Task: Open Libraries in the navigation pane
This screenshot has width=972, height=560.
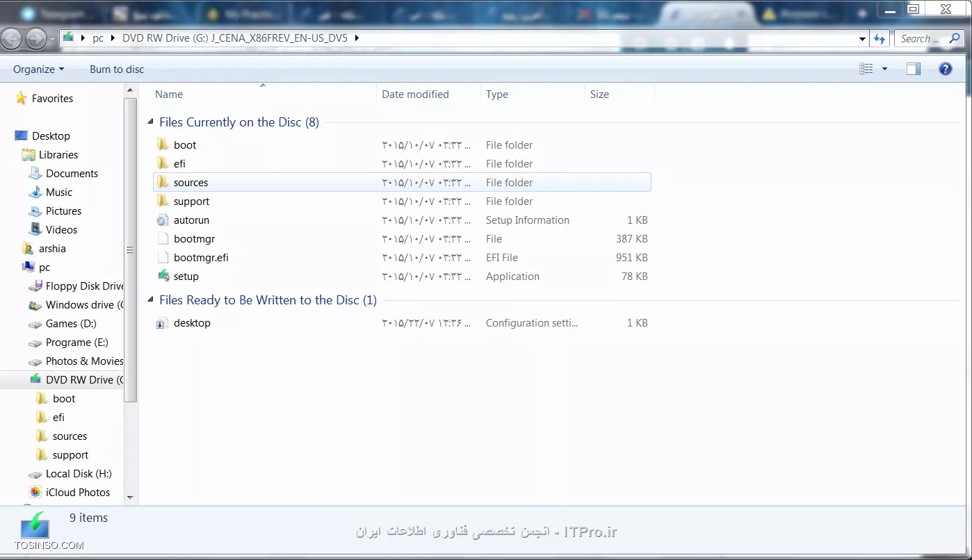Action: [x=58, y=155]
